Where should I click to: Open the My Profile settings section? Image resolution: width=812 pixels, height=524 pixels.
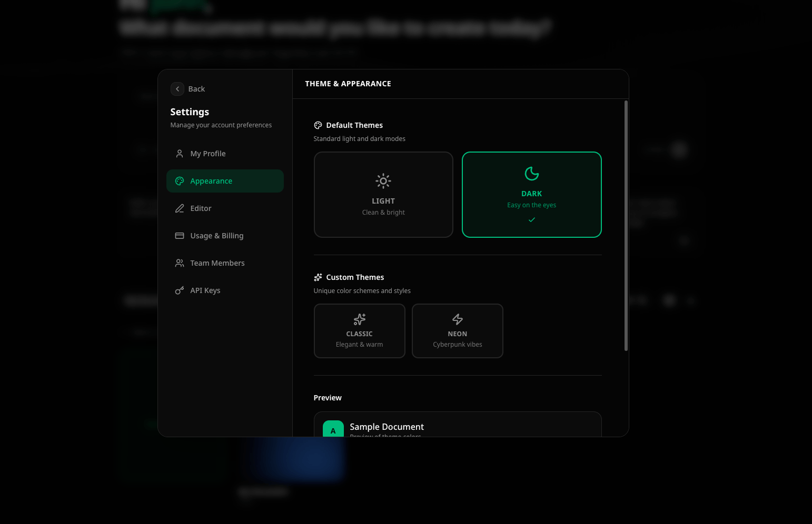(225, 154)
